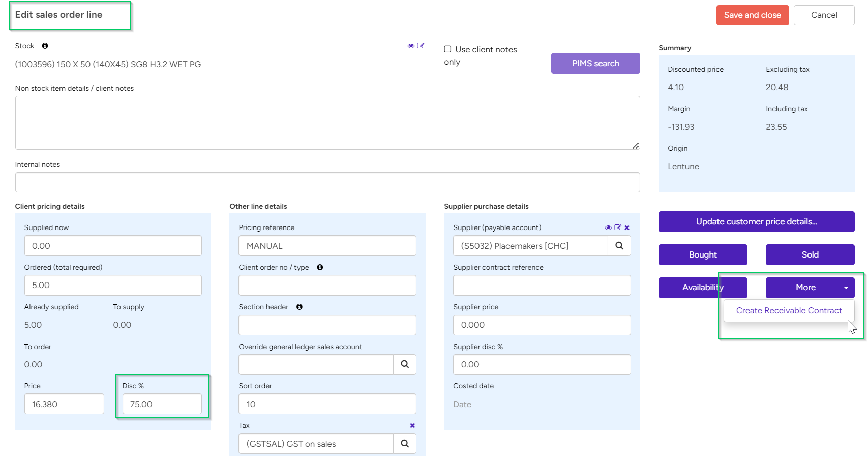Open PIMS search
The height and width of the screenshot is (456, 868).
pyautogui.click(x=595, y=64)
